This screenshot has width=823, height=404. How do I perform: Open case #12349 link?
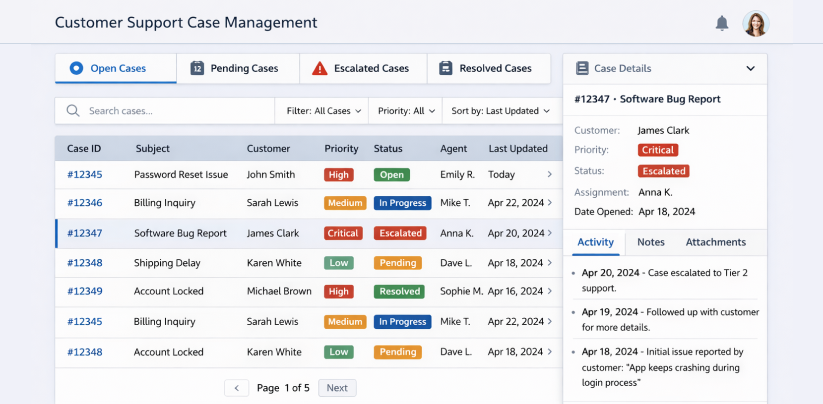point(85,292)
